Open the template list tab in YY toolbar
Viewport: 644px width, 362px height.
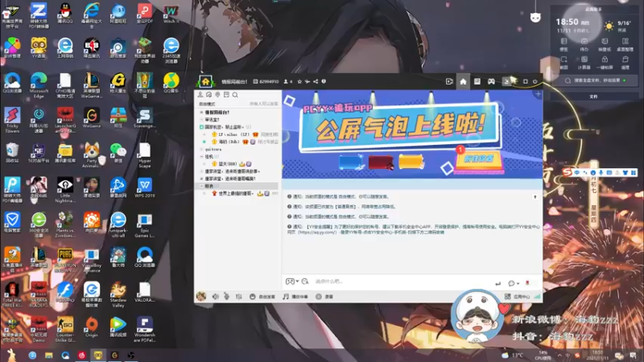(x=477, y=81)
